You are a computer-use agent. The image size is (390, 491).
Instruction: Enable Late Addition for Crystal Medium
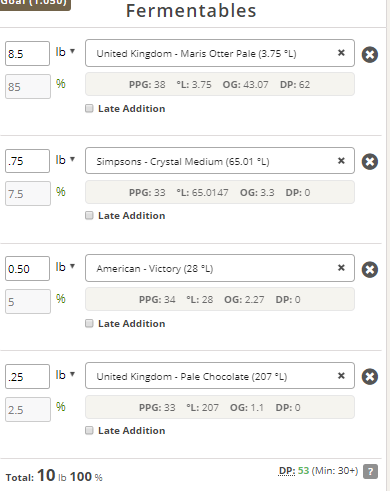(x=89, y=215)
